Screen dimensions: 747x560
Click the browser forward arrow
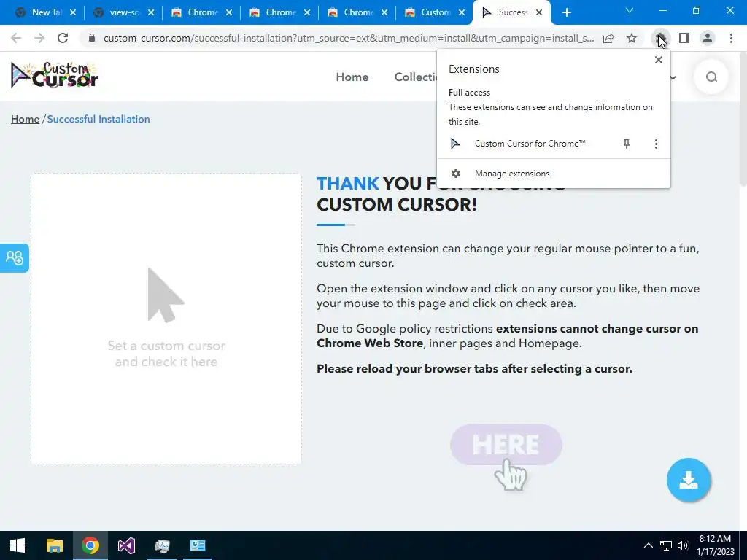point(39,38)
